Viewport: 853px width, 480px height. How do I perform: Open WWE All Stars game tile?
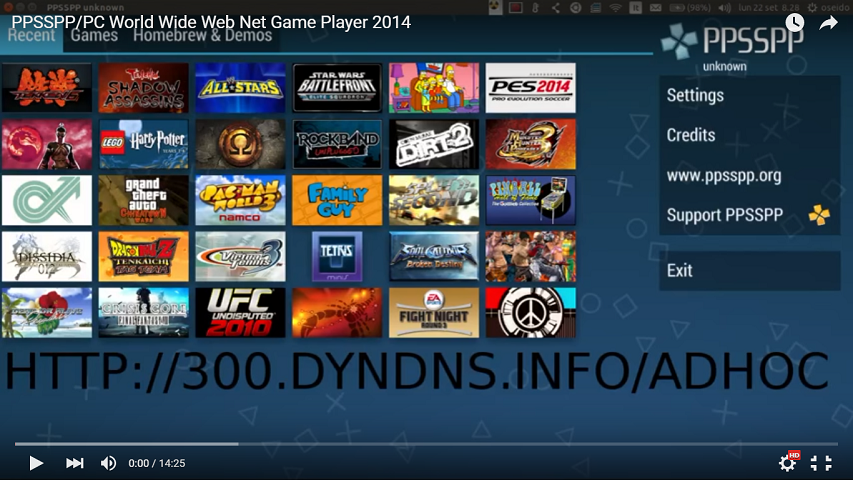tap(240, 88)
